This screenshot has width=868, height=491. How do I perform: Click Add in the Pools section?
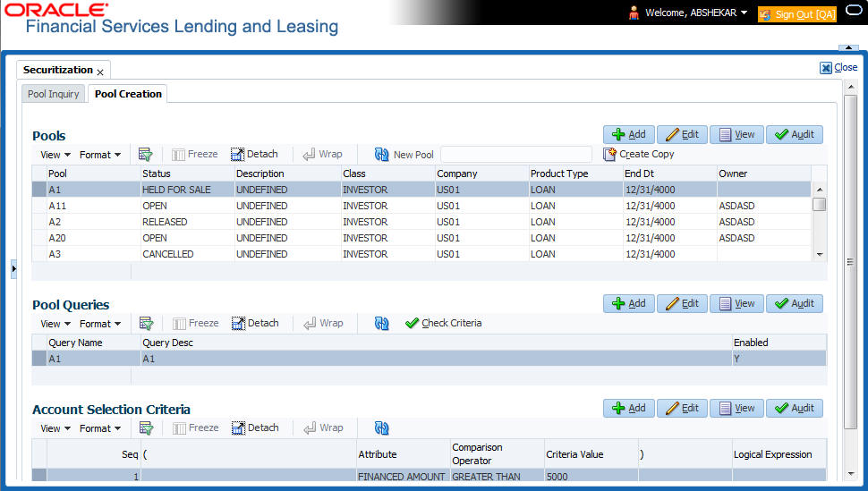pos(629,134)
